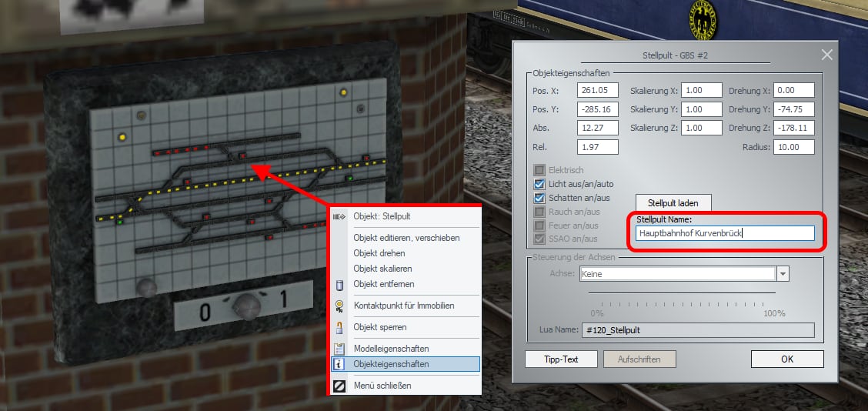This screenshot has height=411, width=868.
Task: Click the Kontaktpunkt für Immobilien icon
Action: pos(340,306)
